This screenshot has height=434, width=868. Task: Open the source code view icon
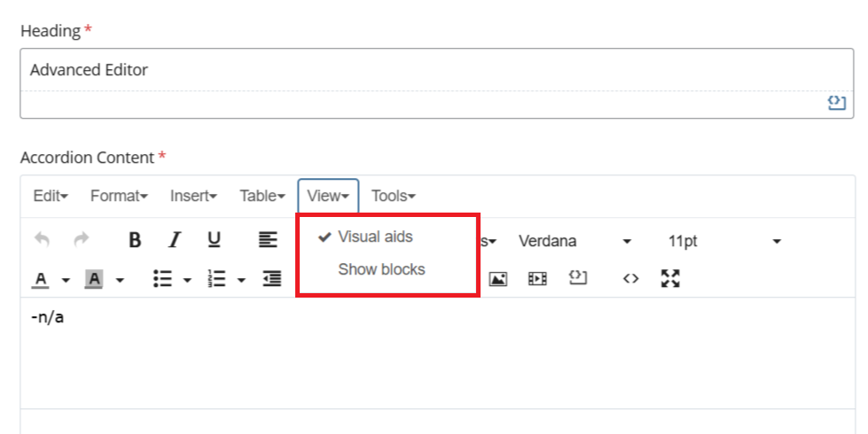(630, 279)
